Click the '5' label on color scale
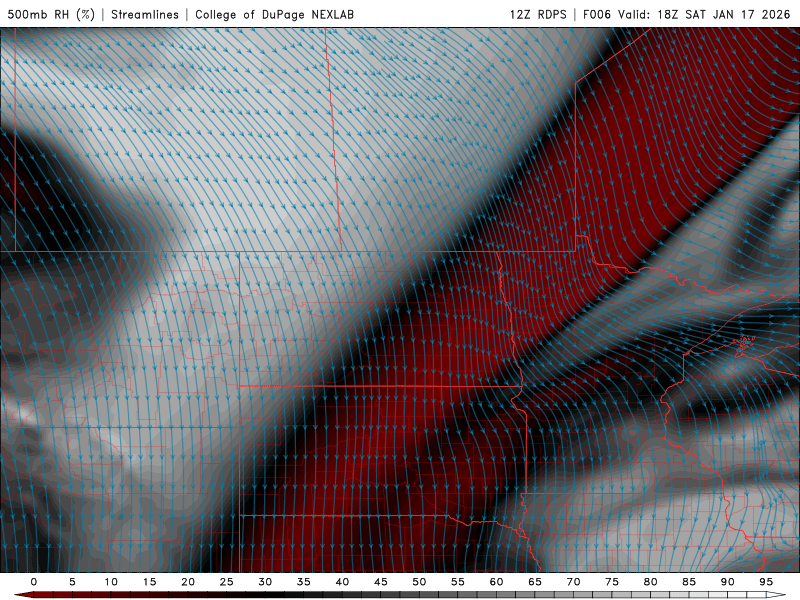Screen dimensions: 800x600 [72, 582]
